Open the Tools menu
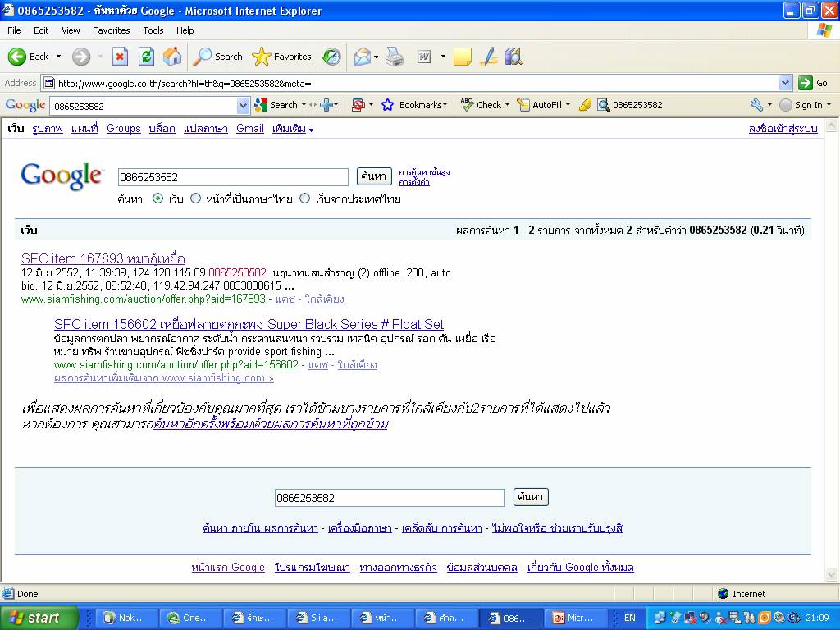 (x=153, y=30)
